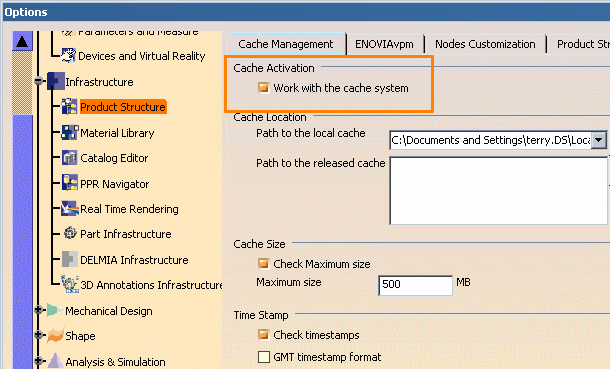610x369 pixels.
Task: Select the Real Time Rendering icon
Action: (70, 209)
